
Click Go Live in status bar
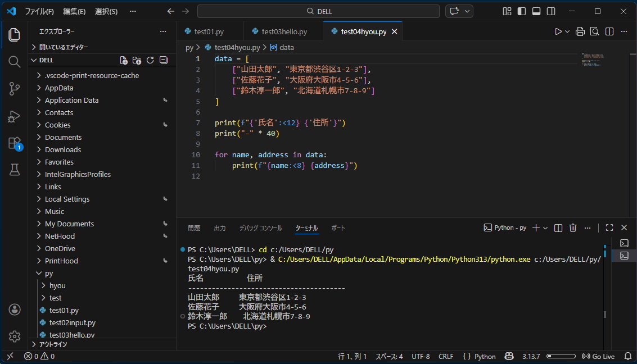599,356
